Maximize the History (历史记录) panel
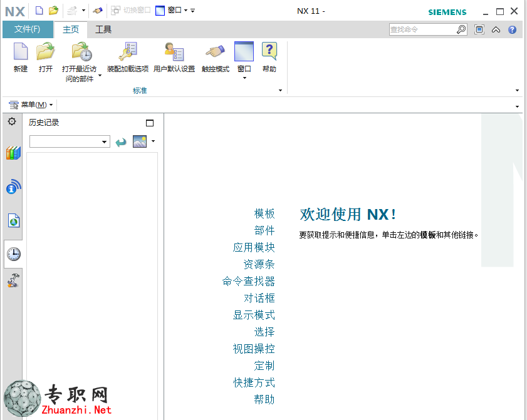527x420 pixels. [150, 123]
